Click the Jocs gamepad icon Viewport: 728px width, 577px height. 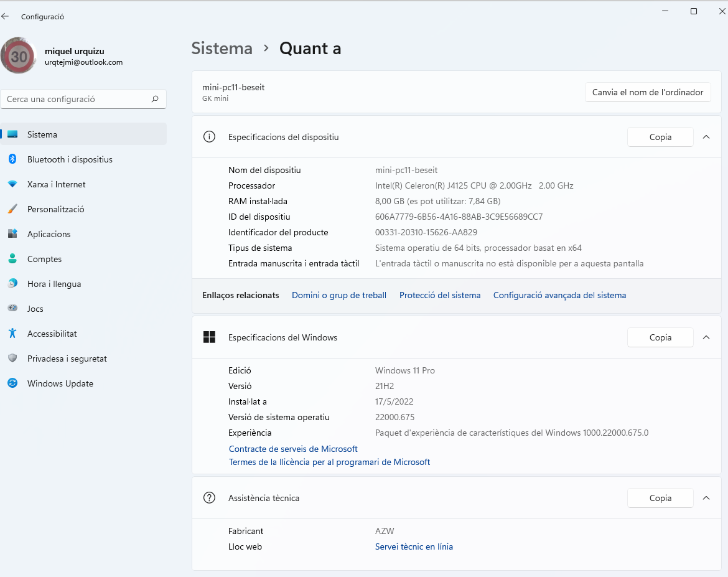(12, 309)
